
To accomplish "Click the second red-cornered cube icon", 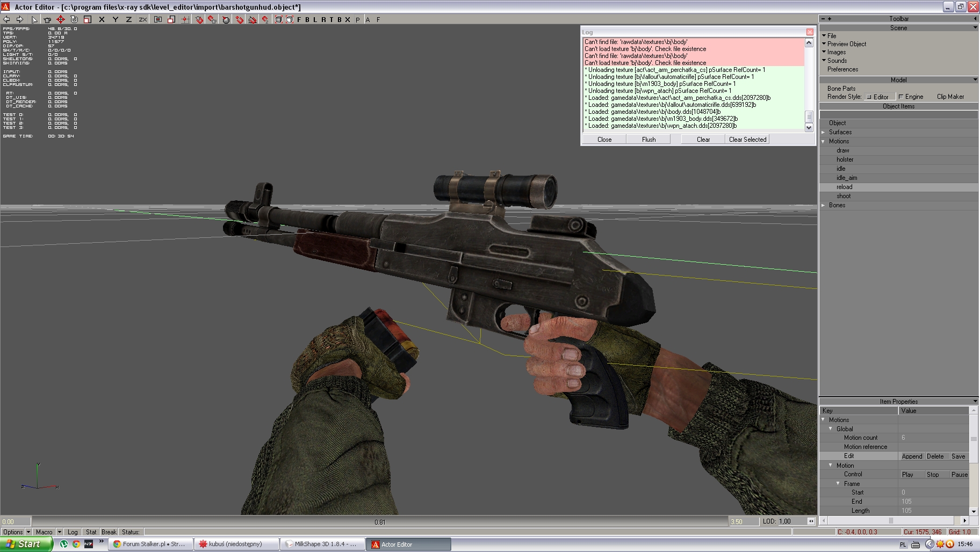I will pyautogui.click(x=289, y=19).
